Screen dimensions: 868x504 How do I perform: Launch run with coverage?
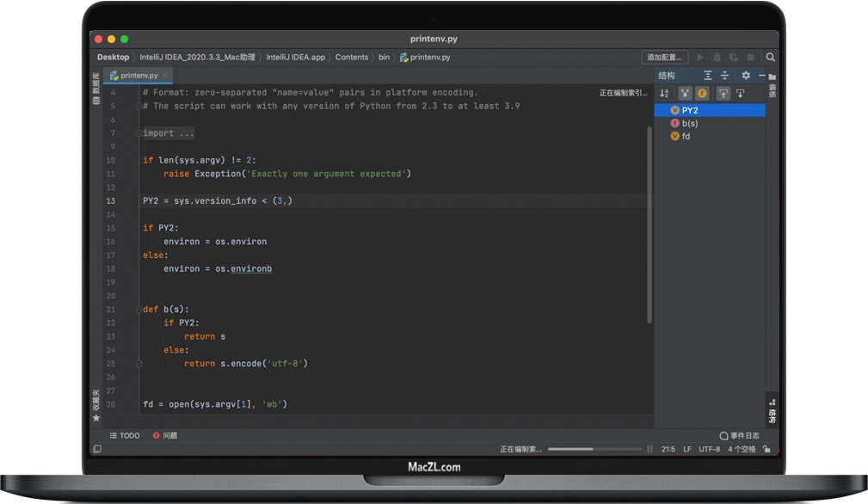click(x=732, y=58)
